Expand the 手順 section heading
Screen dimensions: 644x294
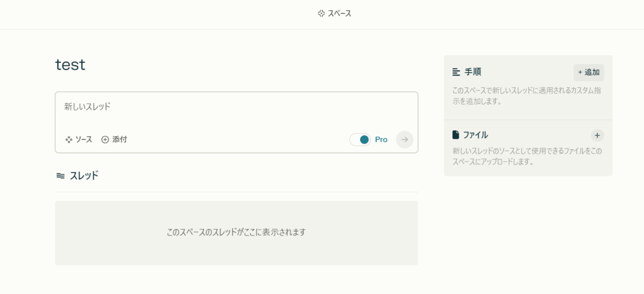pos(473,72)
